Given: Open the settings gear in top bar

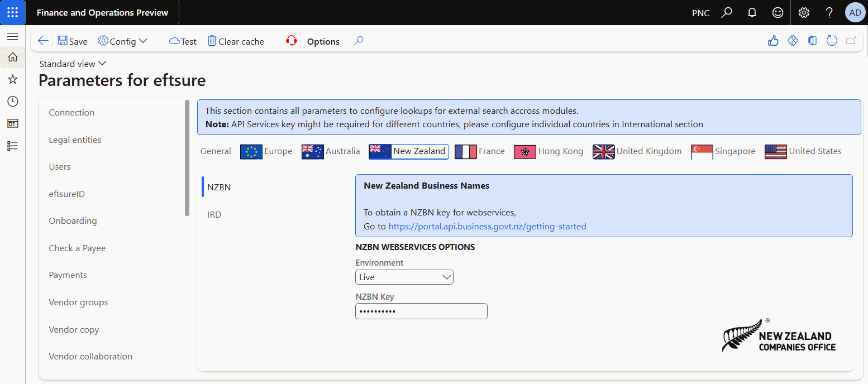Looking at the screenshot, I should tap(804, 12).
